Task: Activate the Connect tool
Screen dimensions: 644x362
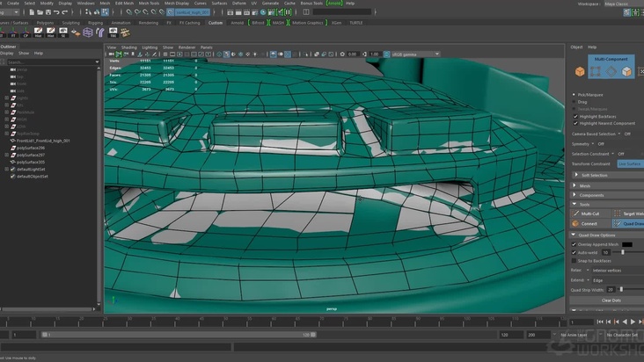Action: point(589,223)
